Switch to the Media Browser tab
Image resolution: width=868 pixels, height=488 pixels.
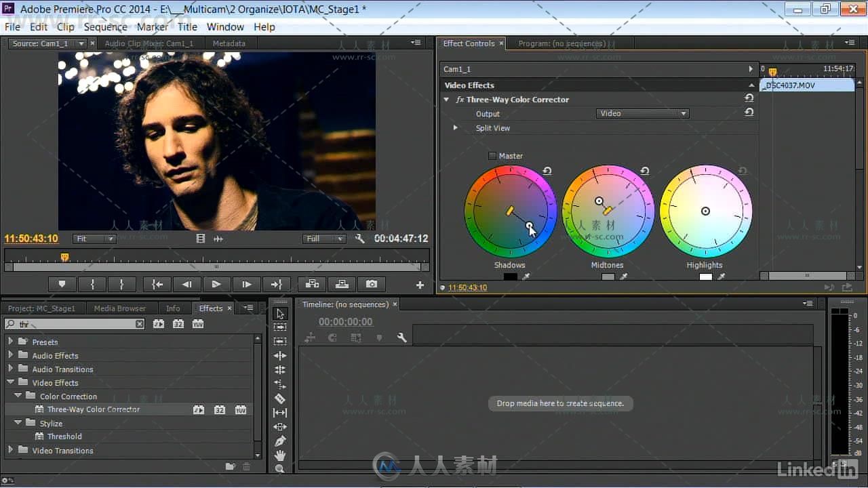[x=120, y=308]
